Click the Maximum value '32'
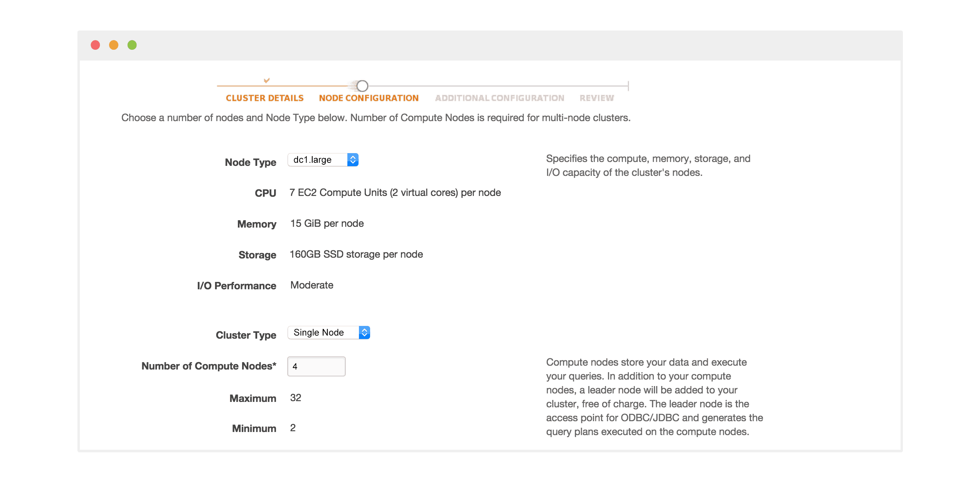The image size is (980, 486). pyautogui.click(x=296, y=398)
